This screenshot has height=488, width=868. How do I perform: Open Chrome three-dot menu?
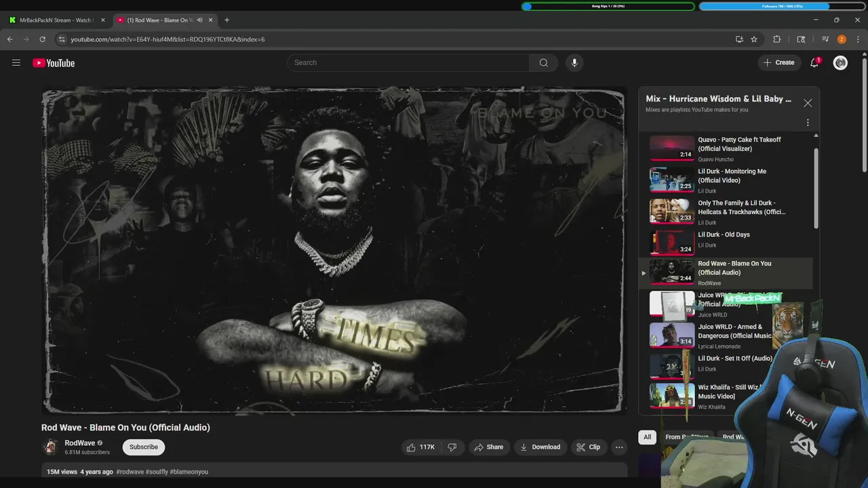pos(858,39)
